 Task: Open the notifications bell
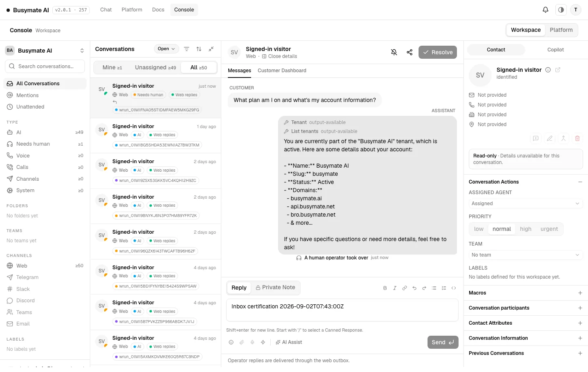[x=546, y=10]
